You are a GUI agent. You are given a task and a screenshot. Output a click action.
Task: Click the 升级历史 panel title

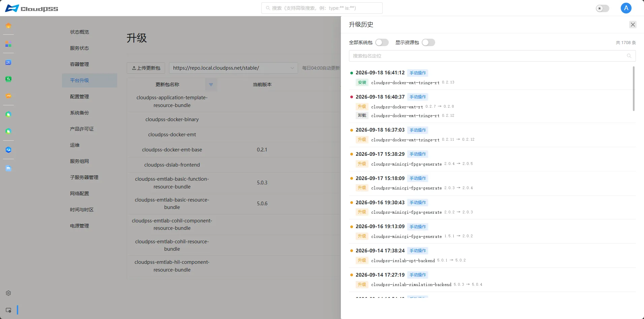(361, 25)
